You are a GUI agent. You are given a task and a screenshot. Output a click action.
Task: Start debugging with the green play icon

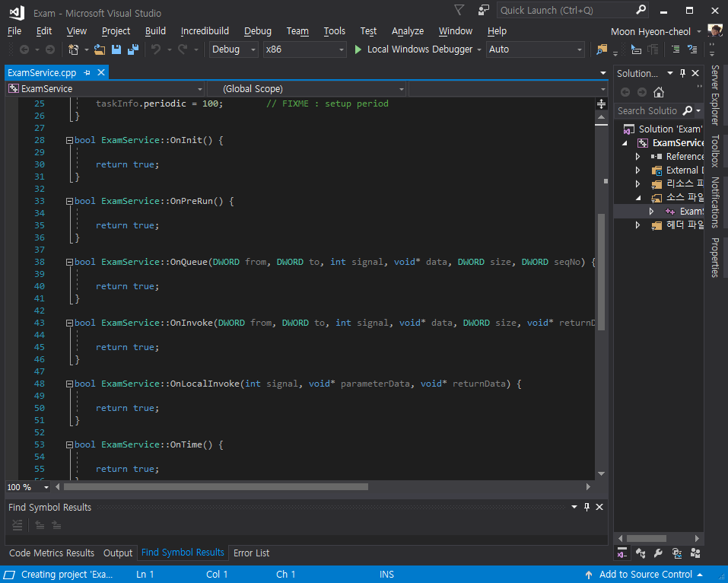(x=358, y=49)
